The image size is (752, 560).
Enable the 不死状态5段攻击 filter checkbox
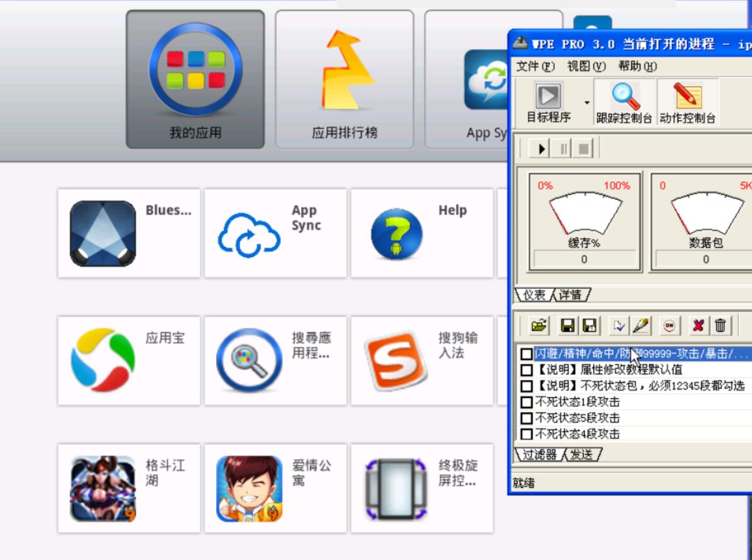tap(527, 418)
